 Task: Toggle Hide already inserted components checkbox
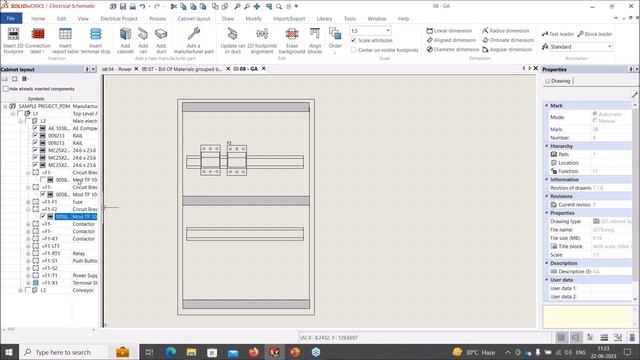[6, 89]
